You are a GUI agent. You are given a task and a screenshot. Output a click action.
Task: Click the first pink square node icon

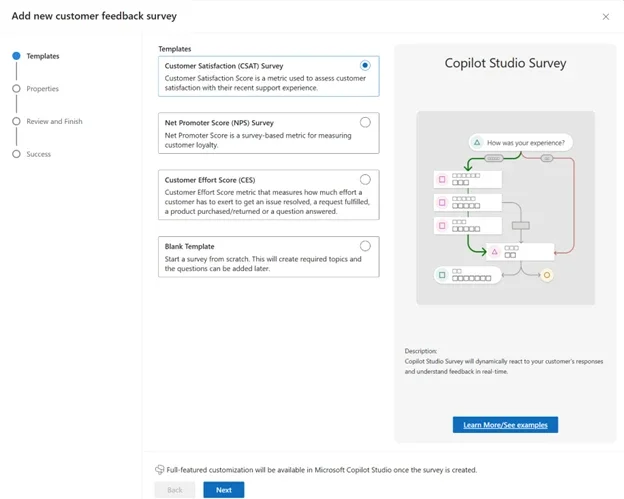(441, 179)
